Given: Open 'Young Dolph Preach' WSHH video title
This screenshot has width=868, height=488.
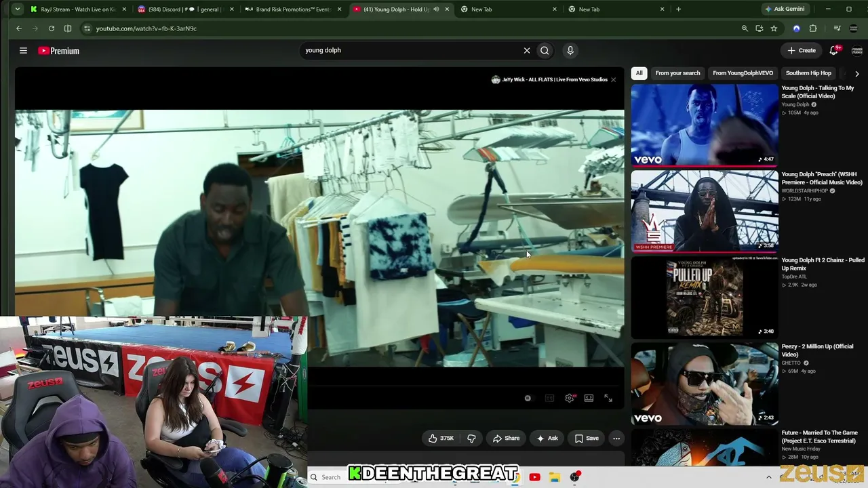Looking at the screenshot, I should click(x=822, y=178).
